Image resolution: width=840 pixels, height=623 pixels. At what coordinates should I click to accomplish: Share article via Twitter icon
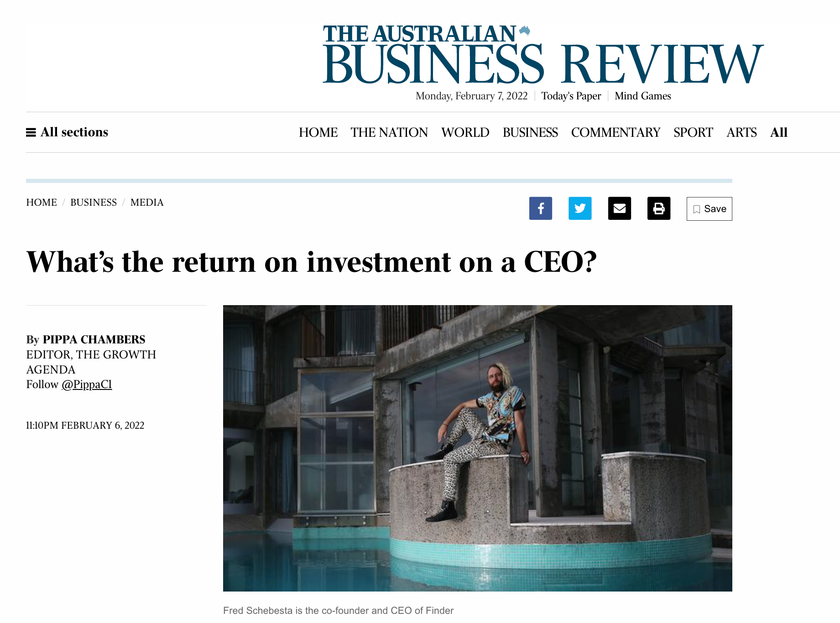580,208
